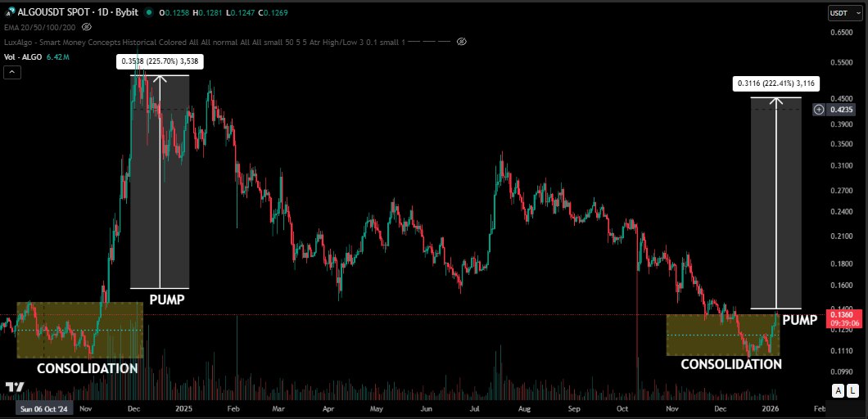This screenshot has height=419, width=868.
Task: Select the 0.3538 (225.70%) measurement label
Action: coord(160,61)
